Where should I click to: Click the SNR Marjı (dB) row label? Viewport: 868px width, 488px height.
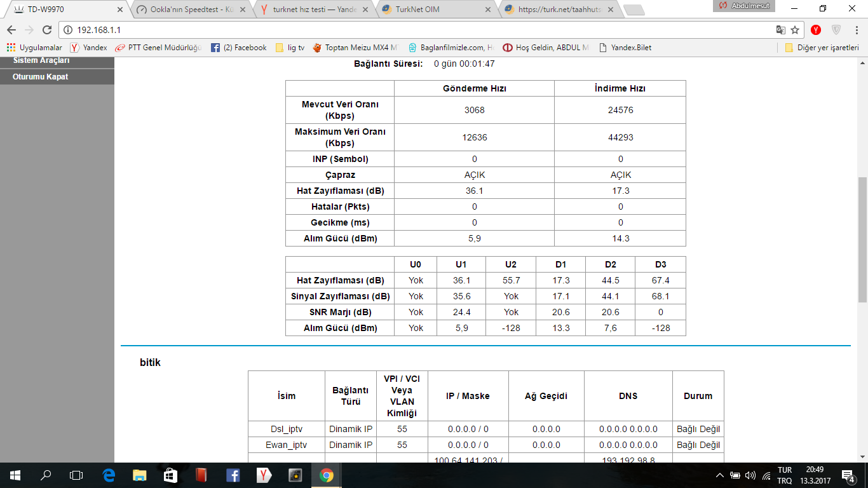click(340, 312)
